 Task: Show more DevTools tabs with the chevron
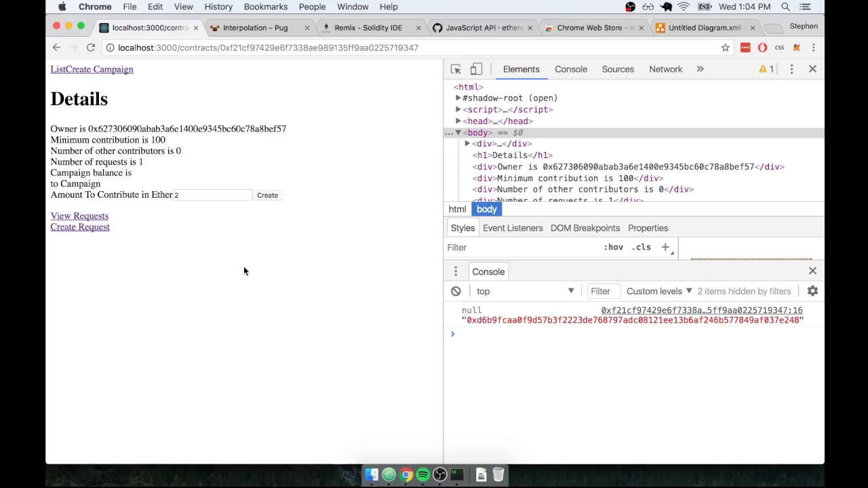coord(700,69)
